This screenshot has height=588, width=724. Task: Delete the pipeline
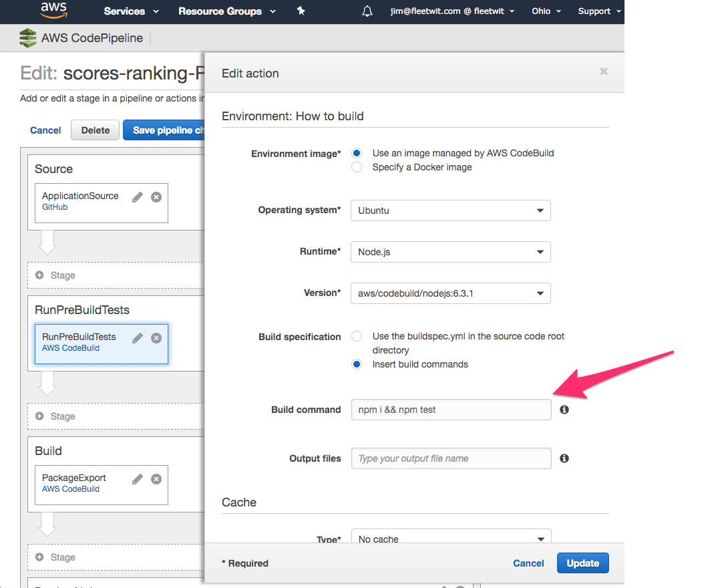[x=94, y=130]
